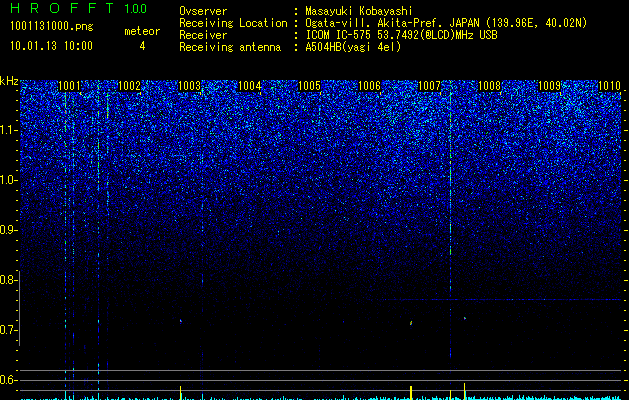Click the Receiving antenna field label
629x400 pixels.
[x=230, y=47]
